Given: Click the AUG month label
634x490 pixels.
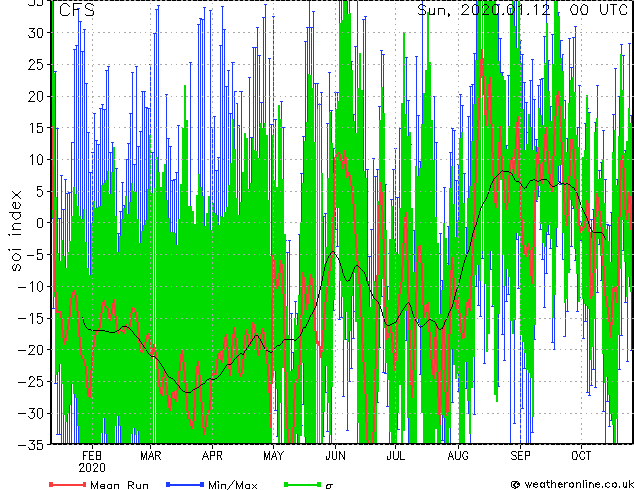Looking at the screenshot, I should click(x=458, y=456).
